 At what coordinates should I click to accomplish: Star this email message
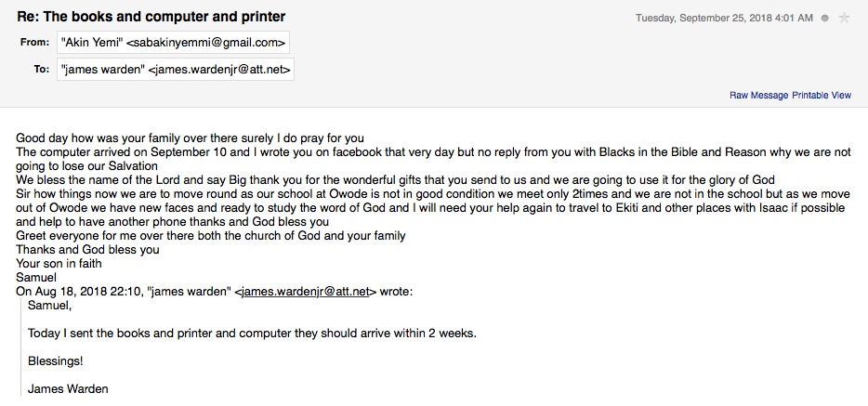pos(844,18)
